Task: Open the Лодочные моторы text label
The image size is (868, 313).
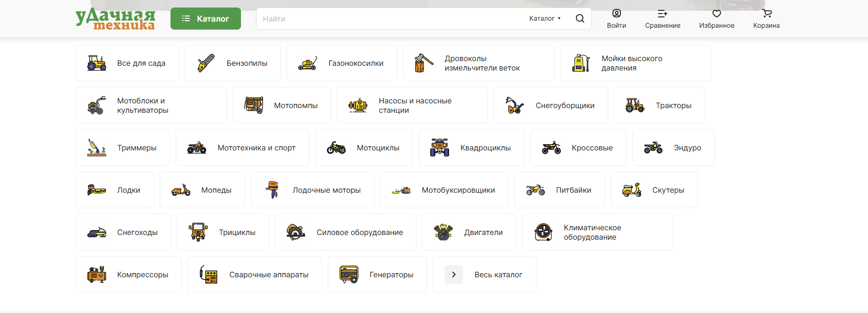Action: pyautogui.click(x=326, y=190)
